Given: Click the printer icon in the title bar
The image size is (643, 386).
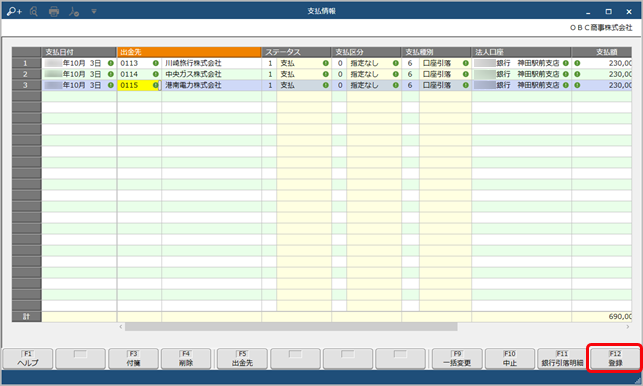Looking at the screenshot, I should (x=54, y=11).
